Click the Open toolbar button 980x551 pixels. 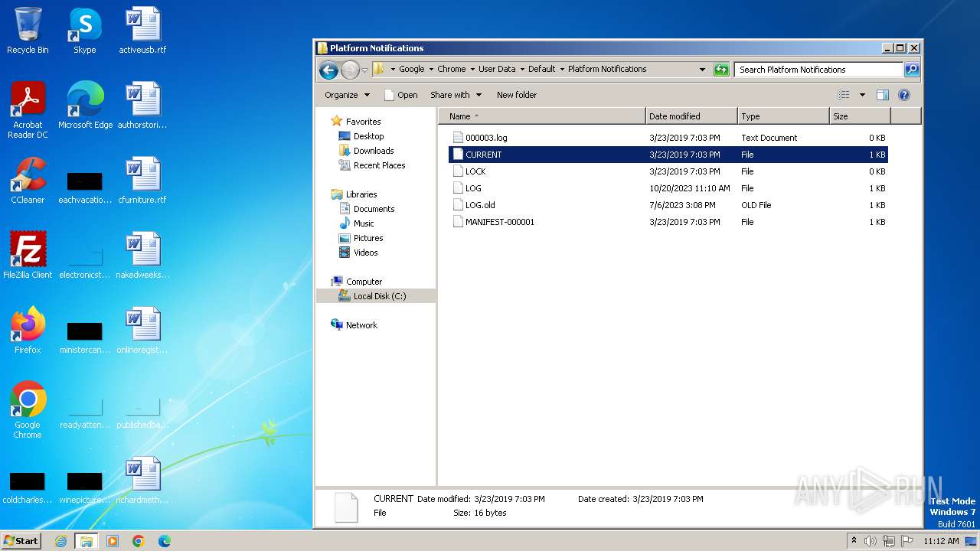pyautogui.click(x=400, y=95)
